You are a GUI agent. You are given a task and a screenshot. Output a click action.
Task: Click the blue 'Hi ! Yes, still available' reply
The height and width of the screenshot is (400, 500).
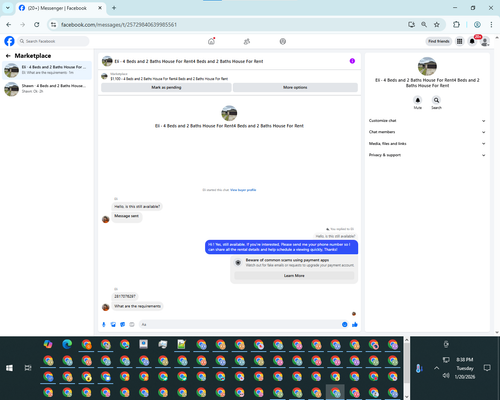281,247
